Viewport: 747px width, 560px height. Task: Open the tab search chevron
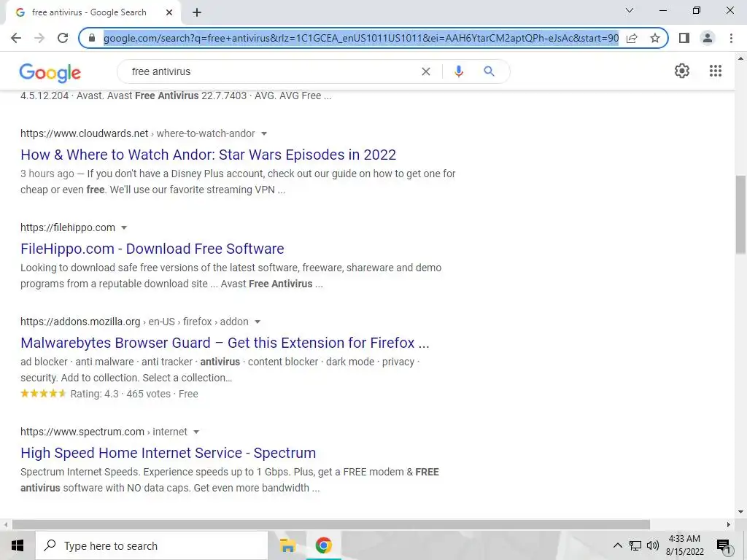[630, 10]
